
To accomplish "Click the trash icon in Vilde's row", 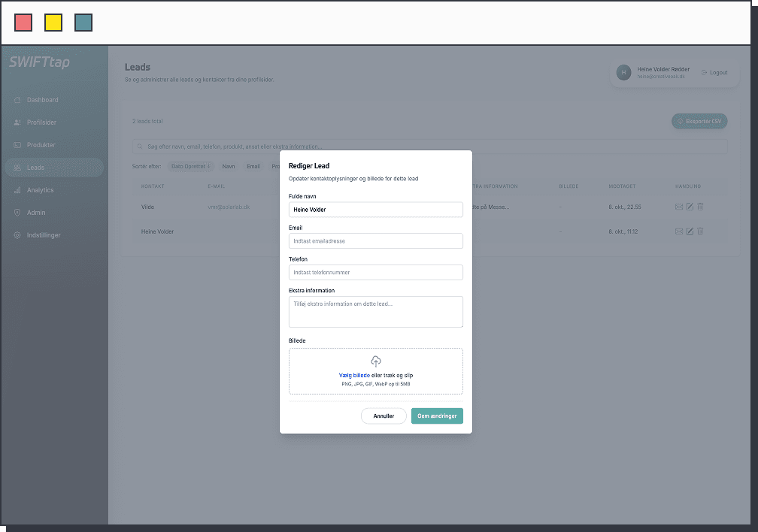I will pos(700,207).
